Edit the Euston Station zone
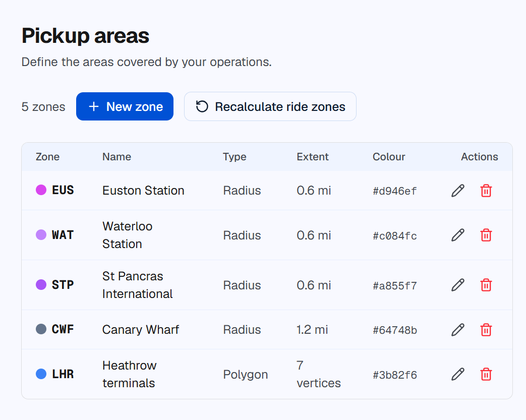Screen dimensions: 526x420 pos(458,191)
